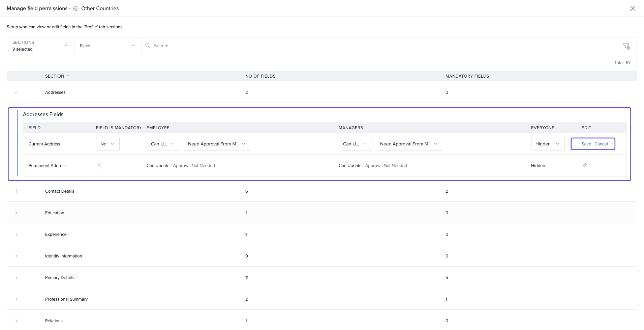Click the pencil edit icon for Permanent Address
The height and width of the screenshot is (330, 644).
click(585, 165)
